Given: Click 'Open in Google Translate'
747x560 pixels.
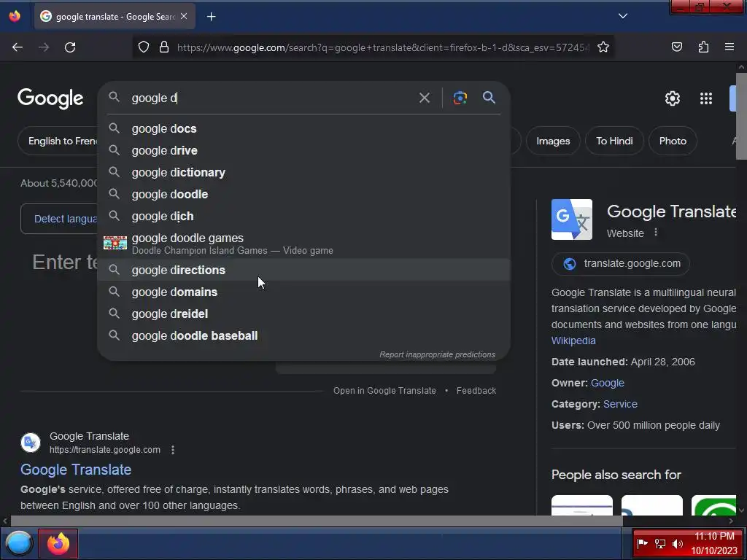Looking at the screenshot, I should coord(384,391).
